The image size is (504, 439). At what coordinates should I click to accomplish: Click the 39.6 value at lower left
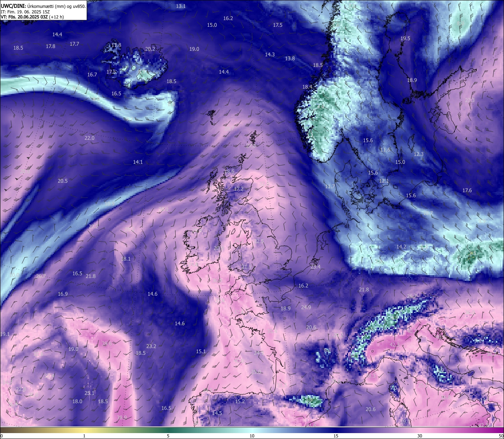107,344
